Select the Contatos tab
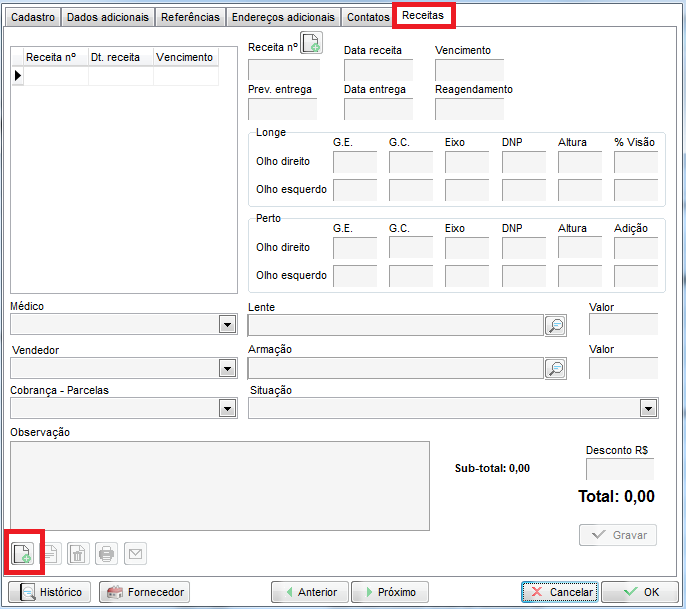 click(x=368, y=17)
